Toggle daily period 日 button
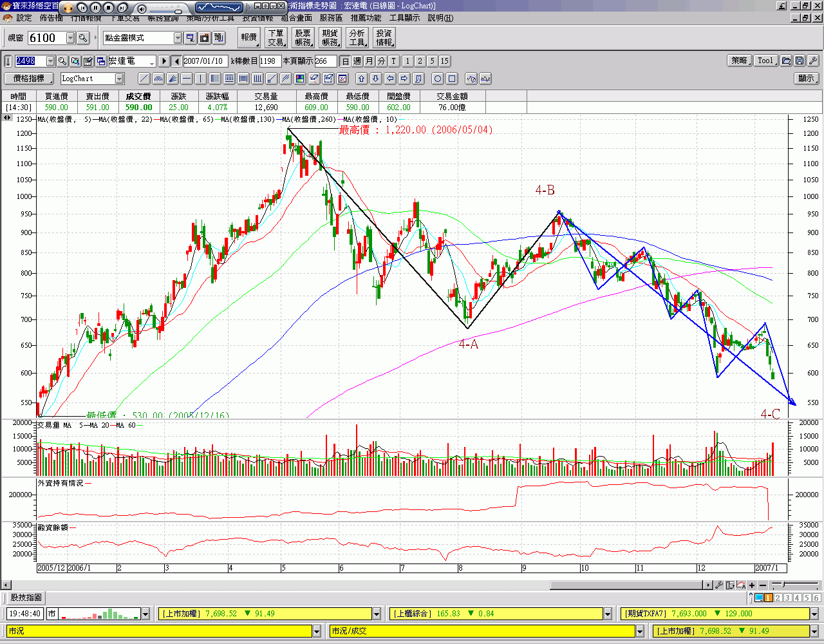The height and width of the screenshot is (644, 824). pyautogui.click(x=345, y=61)
